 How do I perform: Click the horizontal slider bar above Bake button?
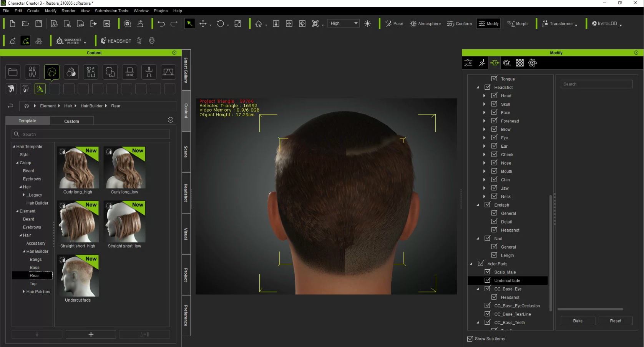coord(590,309)
